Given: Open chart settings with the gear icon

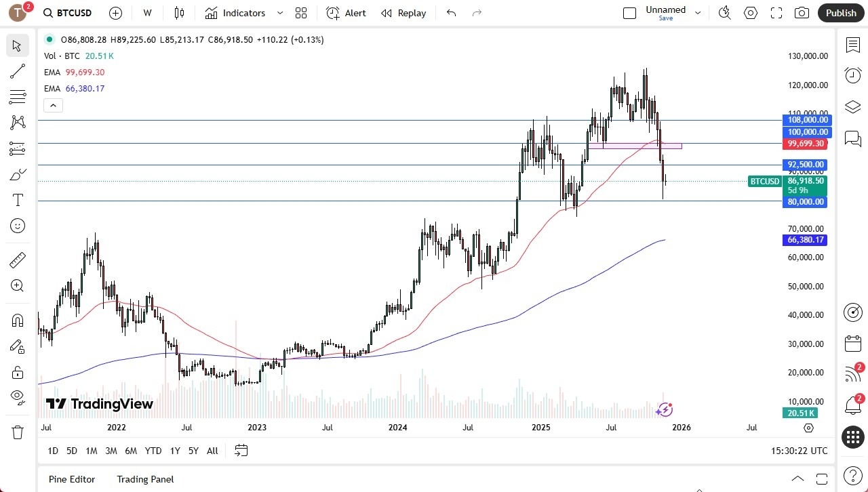Looking at the screenshot, I should (x=750, y=12).
